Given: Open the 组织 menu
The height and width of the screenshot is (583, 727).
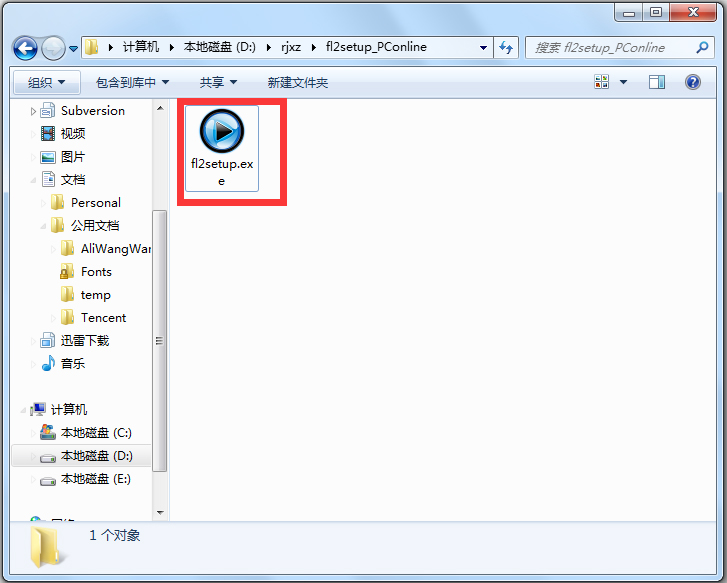Looking at the screenshot, I should pos(46,83).
